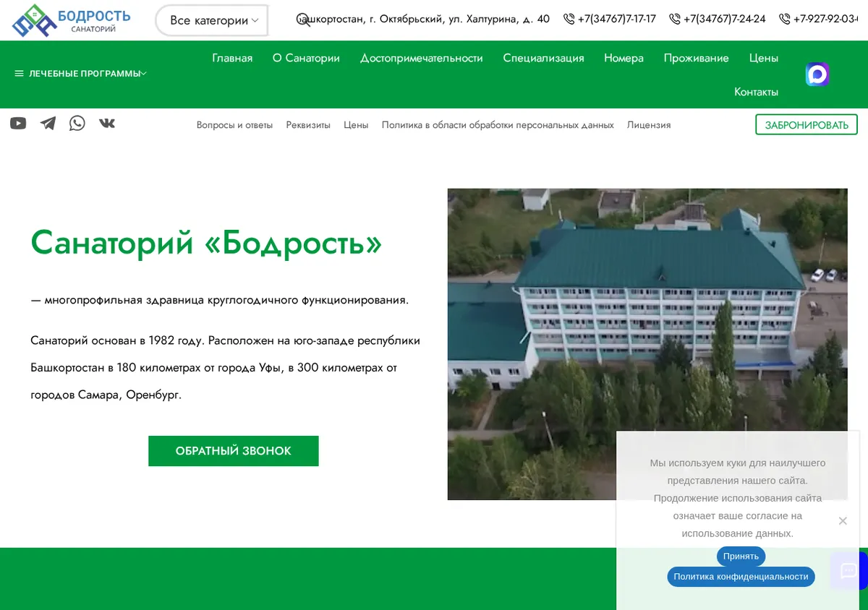Open the VK social network icon
Screen dimensions: 868x610
(107, 123)
